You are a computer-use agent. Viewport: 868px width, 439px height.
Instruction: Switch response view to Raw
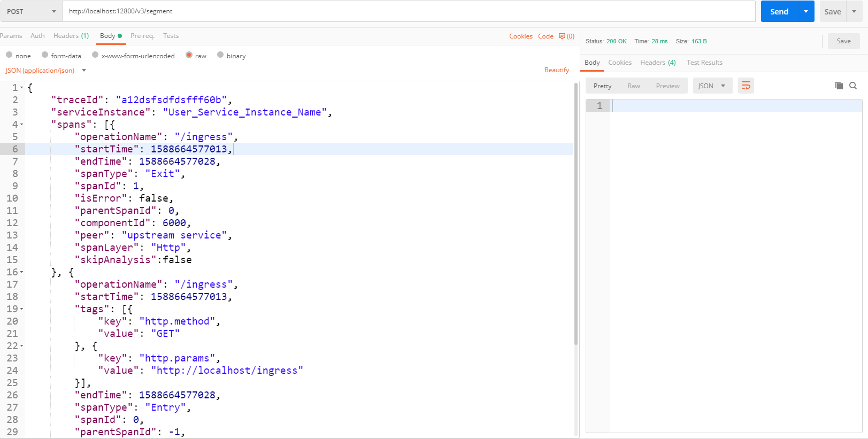point(634,86)
